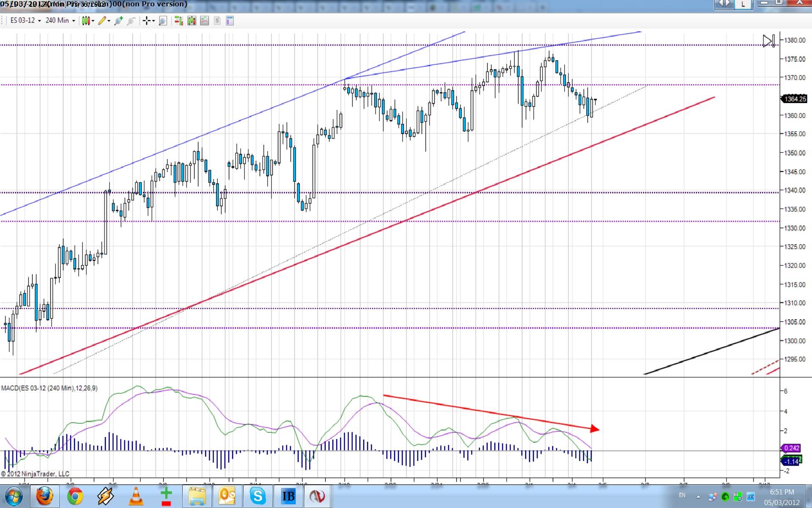This screenshot has width=812, height=508.
Task: Click the left-right arrows title bar button
Action: (724, 4)
